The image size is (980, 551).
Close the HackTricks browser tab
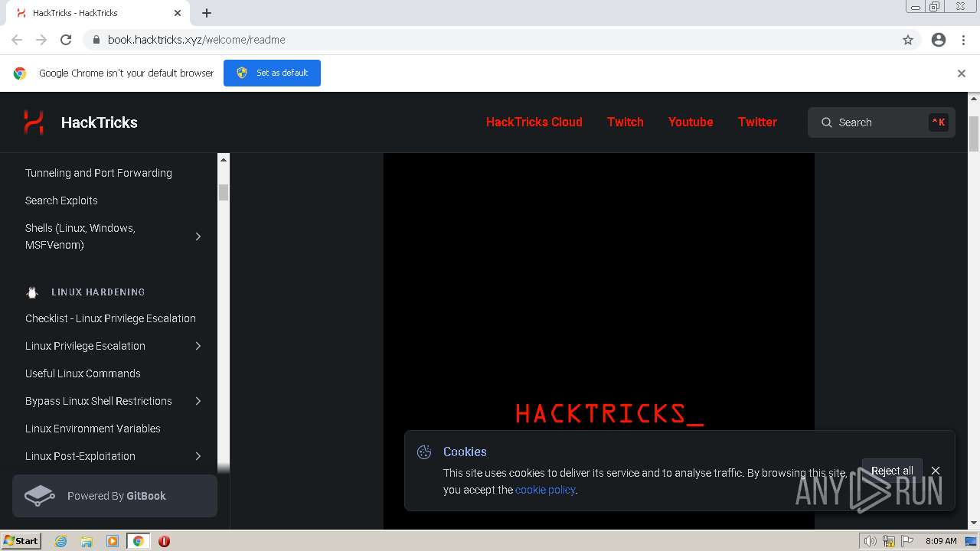pyautogui.click(x=178, y=13)
